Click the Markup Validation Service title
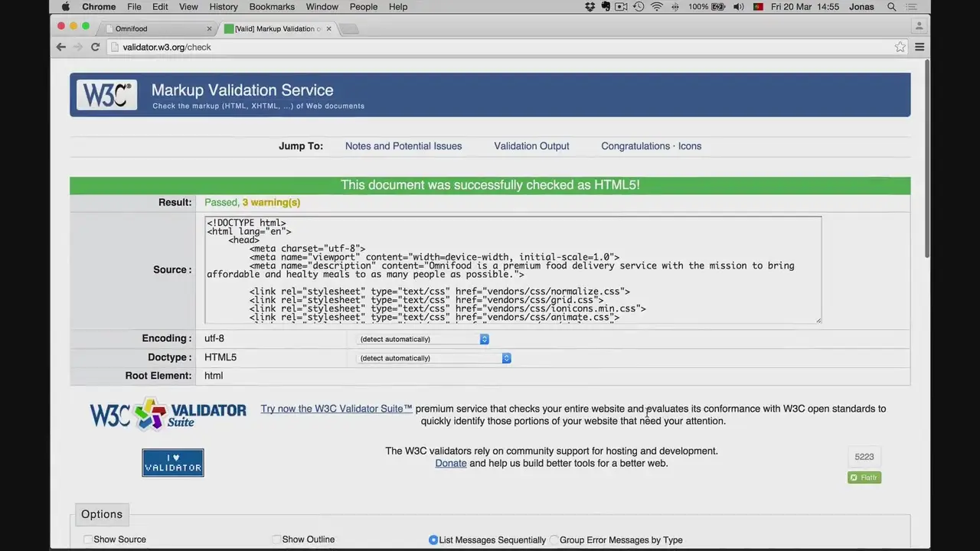Screen dimensions: 980x551 click(x=242, y=90)
